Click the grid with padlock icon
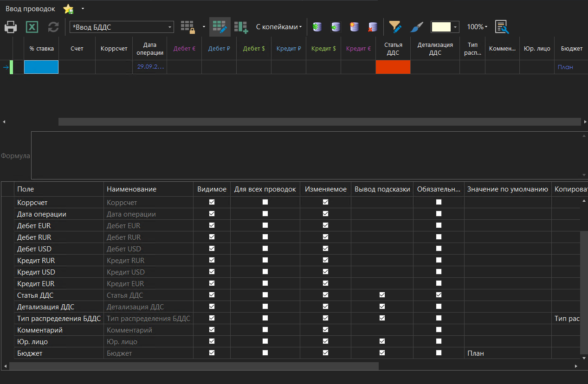This screenshot has width=588, height=384. pos(188,27)
